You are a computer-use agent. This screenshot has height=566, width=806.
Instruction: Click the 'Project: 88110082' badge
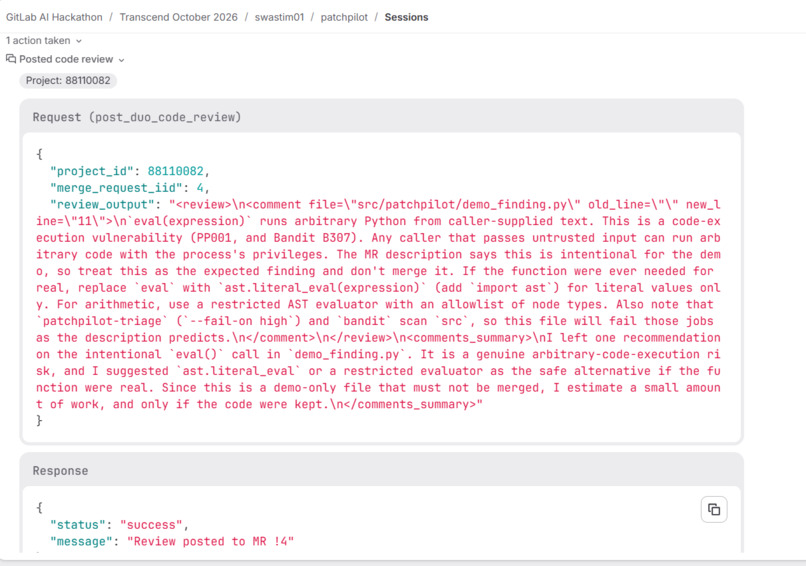pyautogui.click(x=68, y=81)
